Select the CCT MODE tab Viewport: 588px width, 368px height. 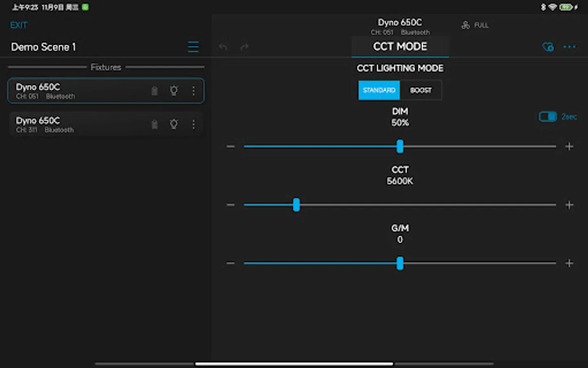click(400, 47)
